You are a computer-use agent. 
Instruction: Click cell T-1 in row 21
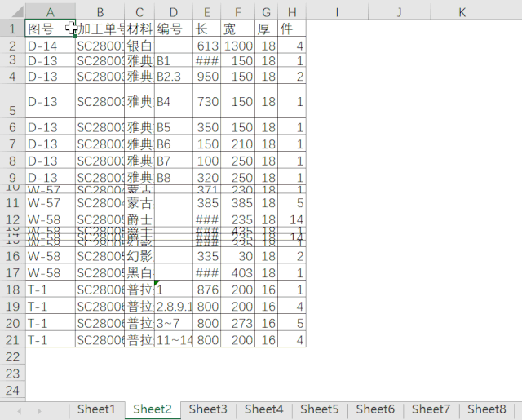coord(51,340)
